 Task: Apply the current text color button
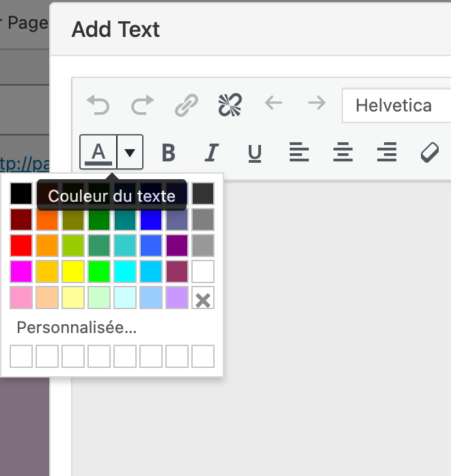click(99, 152)
